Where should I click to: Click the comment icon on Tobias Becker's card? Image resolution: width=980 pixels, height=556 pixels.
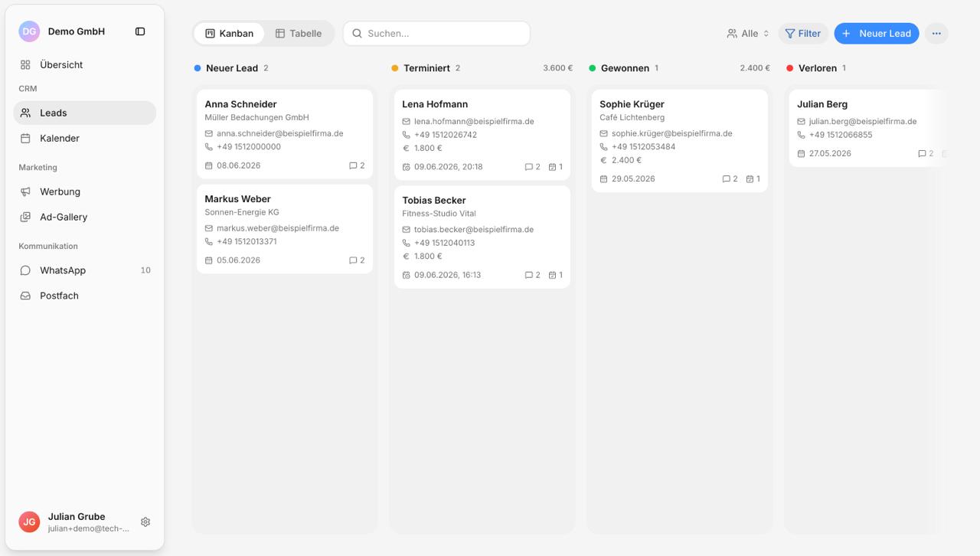[529, 275]
